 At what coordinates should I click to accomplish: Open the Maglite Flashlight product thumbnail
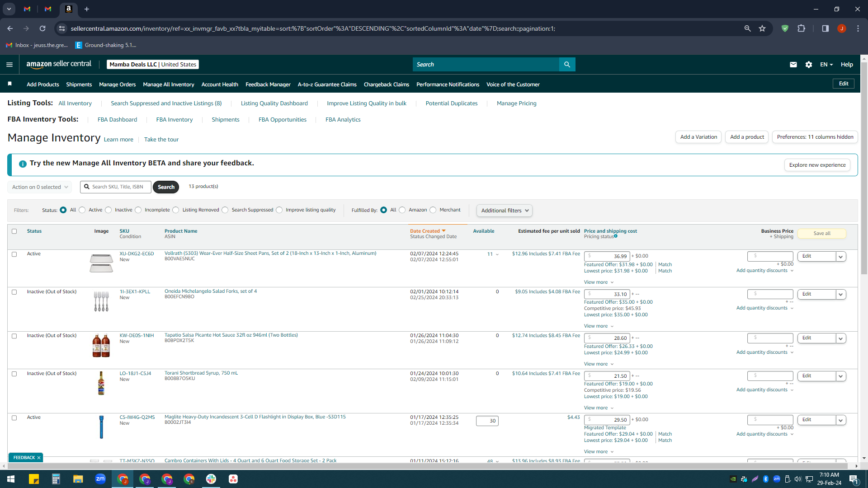pyautogui.click(x=101, y=427)
